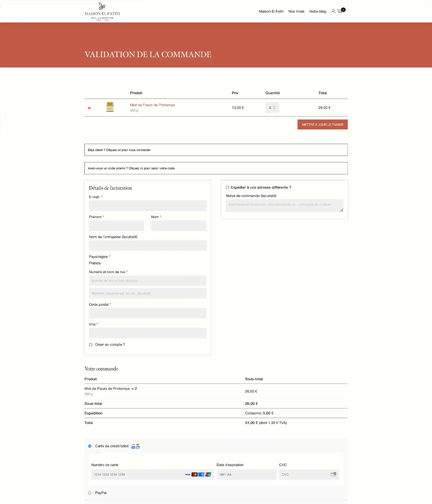The image size is (432, 504).
Task: Open the 'Miel de Fleurs de Printemps' product link
Action: click(x=153, y=105)
